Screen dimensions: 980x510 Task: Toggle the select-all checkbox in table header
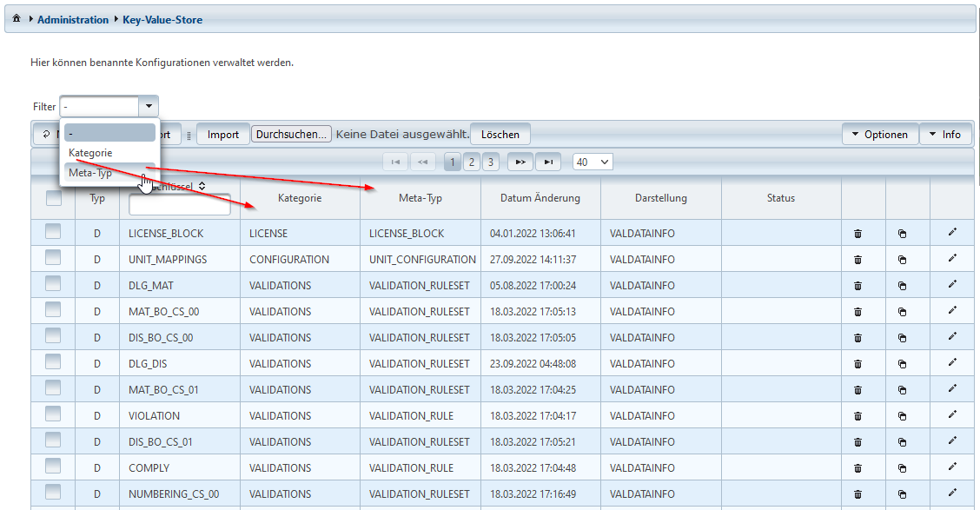click(54, 198)
